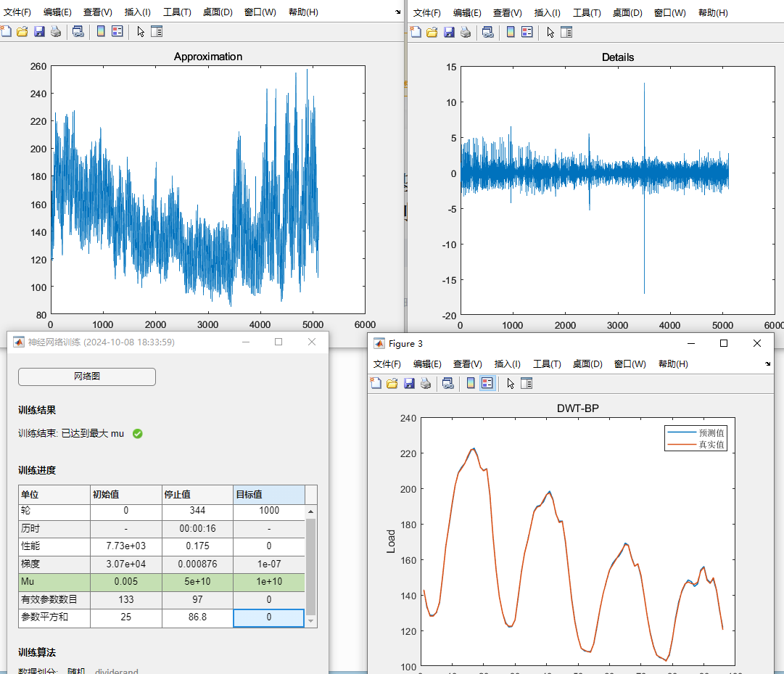The width and height of the screenshot is (784, 674).
Task: Print Figure 3 using the toolbar printer icon
Action: click(426, 382)
